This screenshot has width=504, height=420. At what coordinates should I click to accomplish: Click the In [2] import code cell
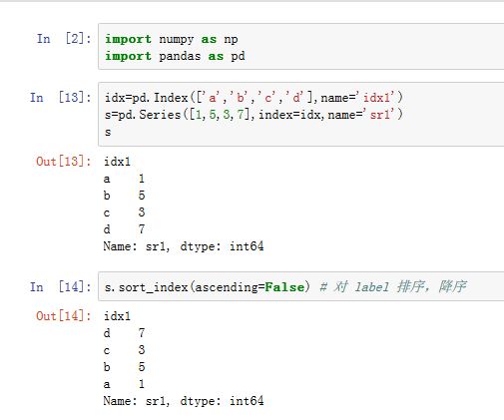point(301,47)
